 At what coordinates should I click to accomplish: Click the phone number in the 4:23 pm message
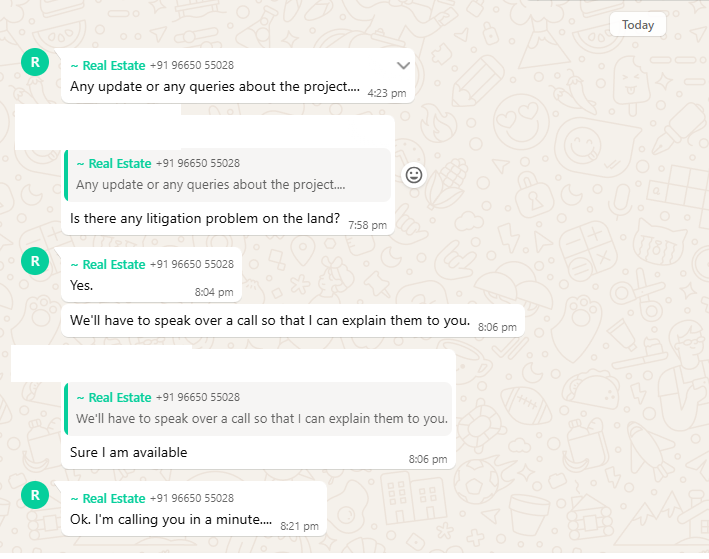(x=192, y=65)
